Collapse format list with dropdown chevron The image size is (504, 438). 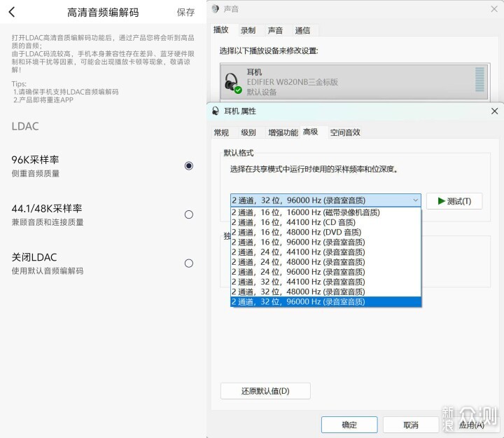415,200
